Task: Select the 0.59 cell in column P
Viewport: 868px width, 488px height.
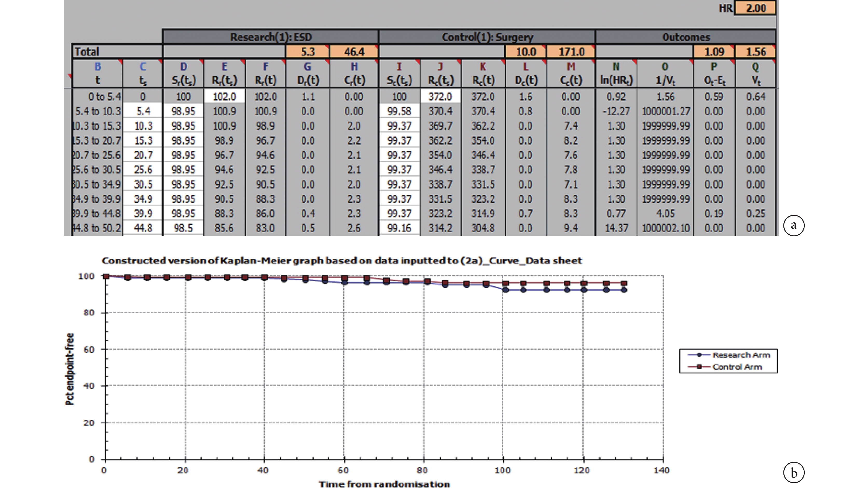Action: 714,97
